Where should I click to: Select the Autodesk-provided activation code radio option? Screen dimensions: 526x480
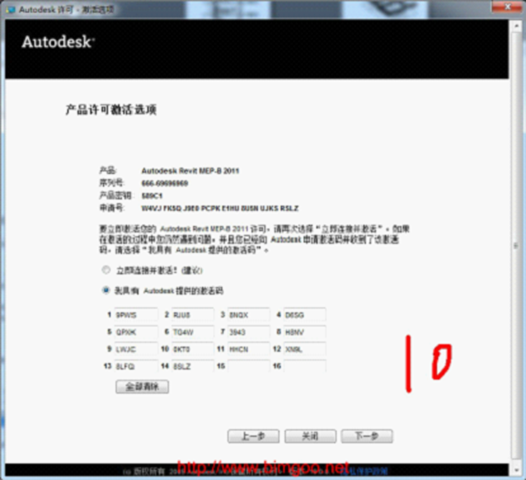(106, 290)
